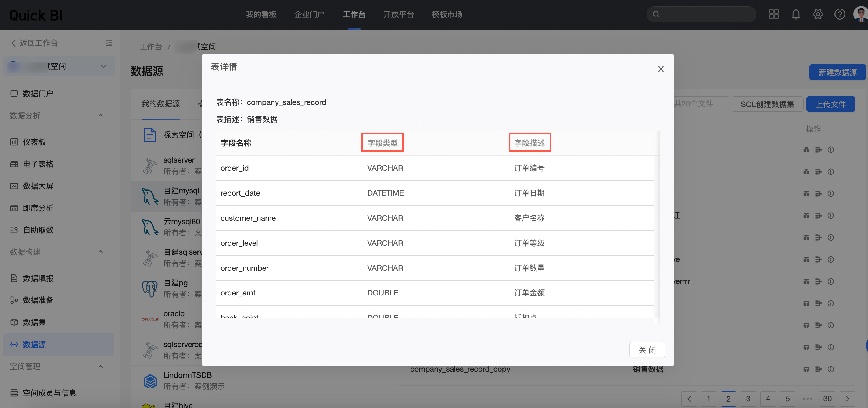Collapse sidebar using the menu fold icon
This screenshot has width=868, height=408.
coord(109,43)
